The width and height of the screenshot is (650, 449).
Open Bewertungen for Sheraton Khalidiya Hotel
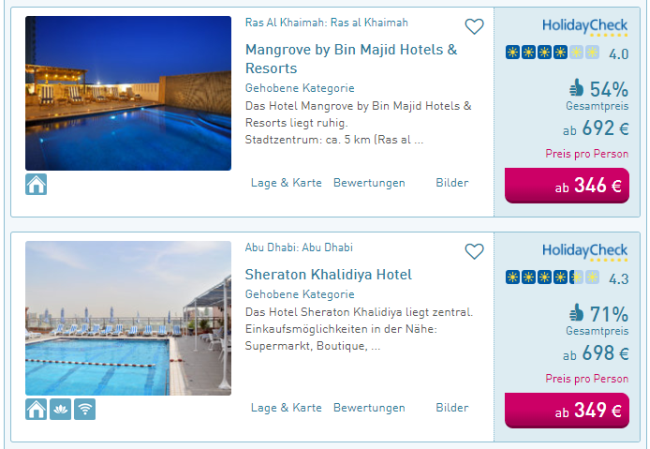[x=369, y=408]
